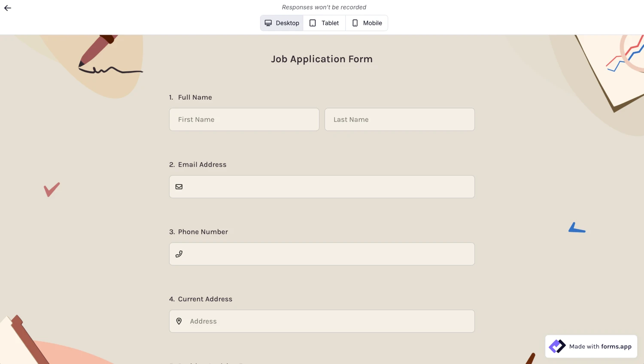Click the desktop monitor icon
Screen dimensions: 644x364
point(268,23)
